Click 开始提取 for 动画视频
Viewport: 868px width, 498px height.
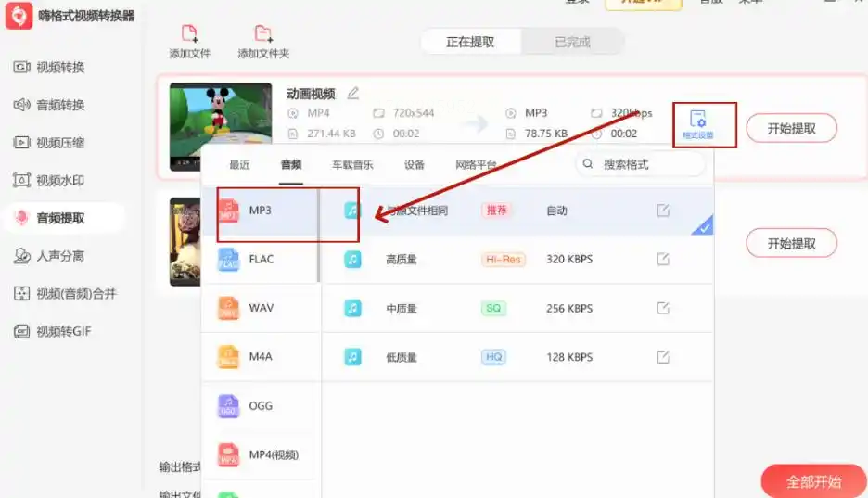tap(792, 128)
